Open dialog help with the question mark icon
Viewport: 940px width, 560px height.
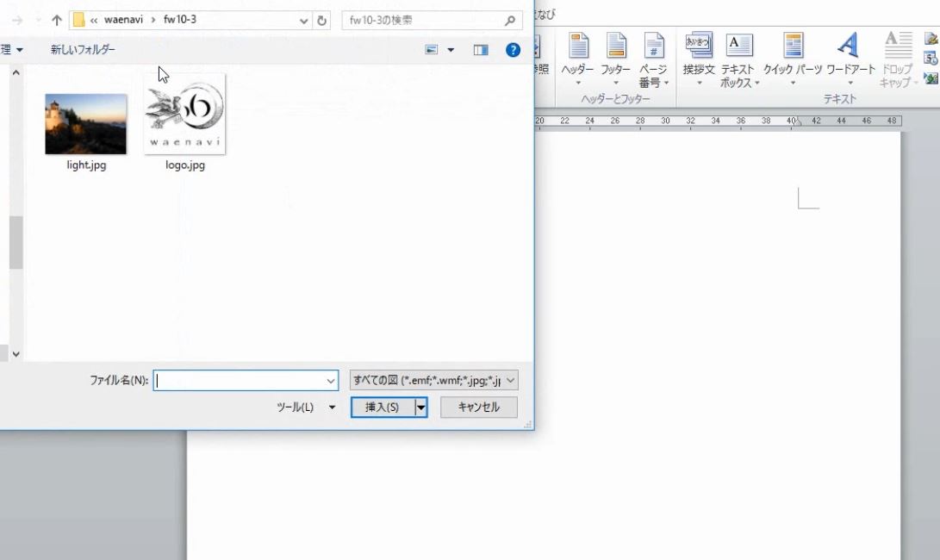pyautogui.click(x=514, y=50)
